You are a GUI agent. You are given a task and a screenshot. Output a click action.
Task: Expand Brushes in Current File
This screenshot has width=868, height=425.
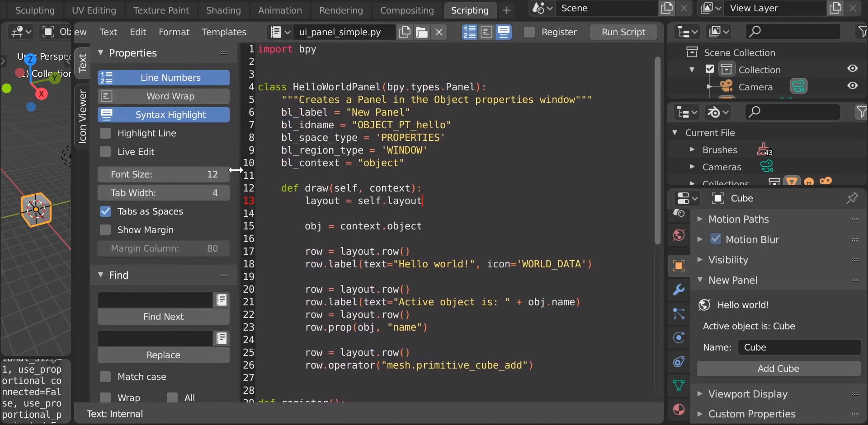point(692,149)
